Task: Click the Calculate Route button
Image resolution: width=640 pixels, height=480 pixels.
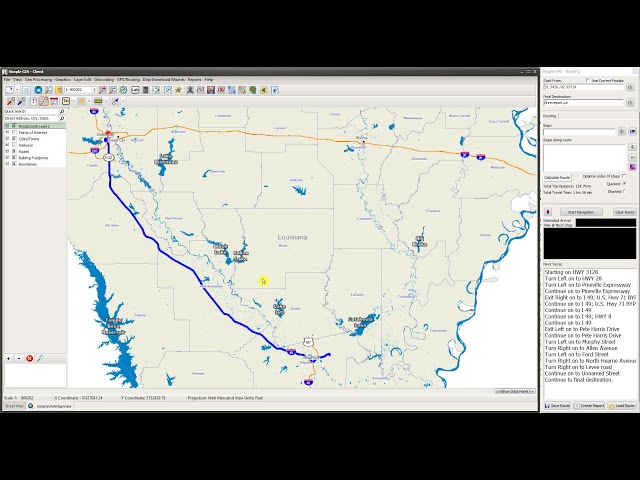Action: 557,178
